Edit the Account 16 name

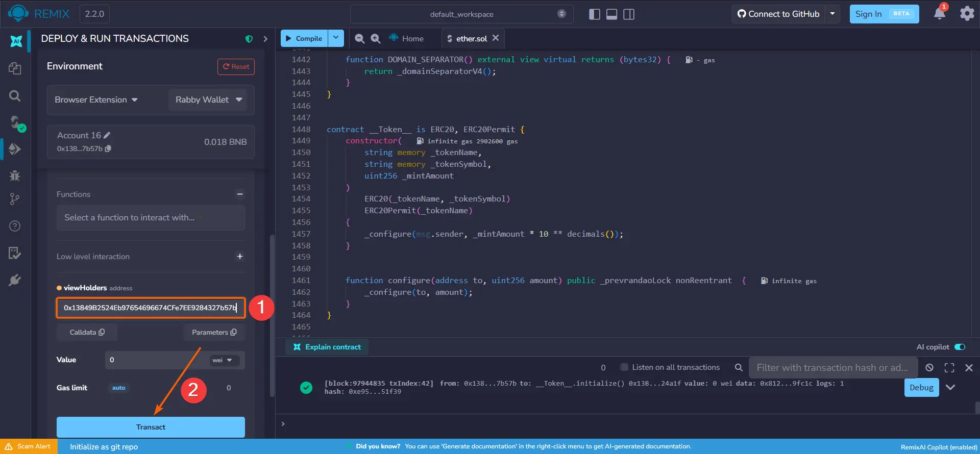pyautogui.click(x=107, y=135)
